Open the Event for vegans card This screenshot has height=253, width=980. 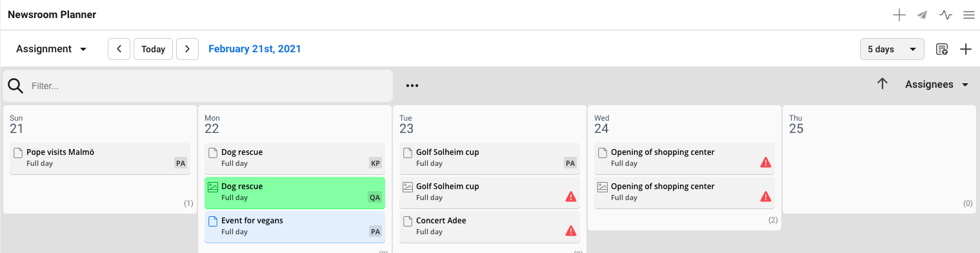[295, 227]
